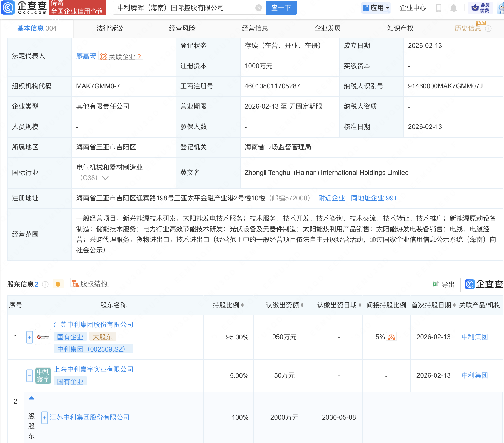Open notifications with the bell icon in header
This screenshot has height=443, width=504.
click(454, 8)
